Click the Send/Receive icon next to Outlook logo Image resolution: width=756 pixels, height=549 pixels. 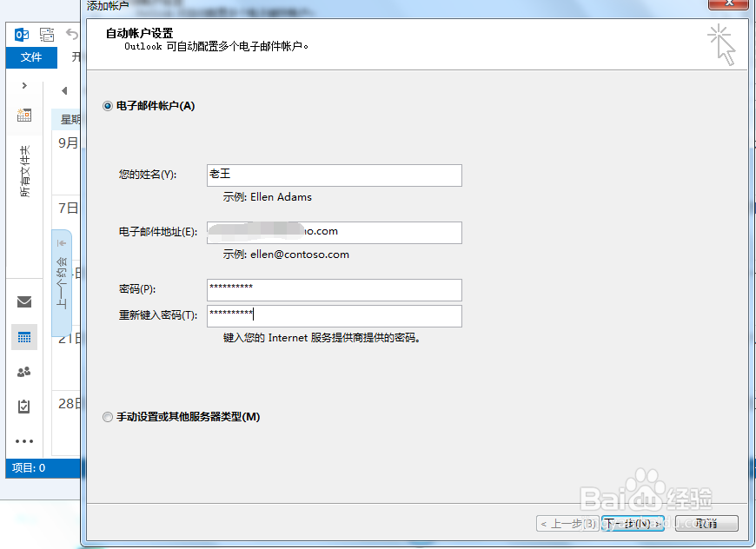click(x=47, y=35)
